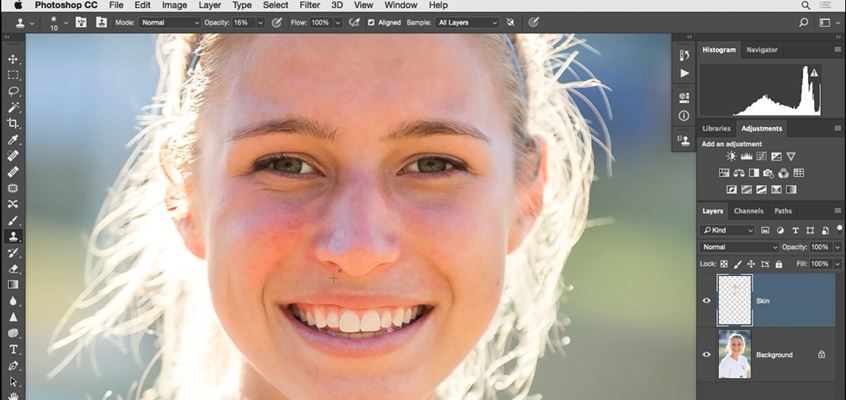Uncheck the Aligned checkbox
Screen dimensions: 846x400
point(371,22)
